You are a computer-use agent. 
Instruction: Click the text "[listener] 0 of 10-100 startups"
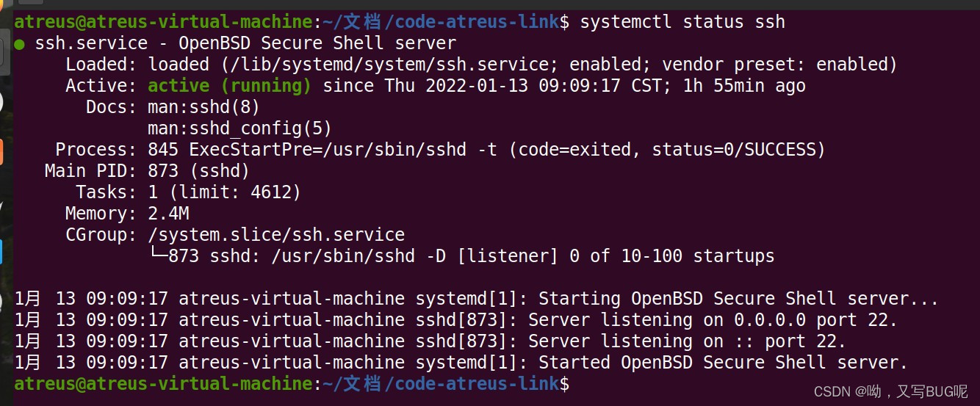[x=615, y=256]
